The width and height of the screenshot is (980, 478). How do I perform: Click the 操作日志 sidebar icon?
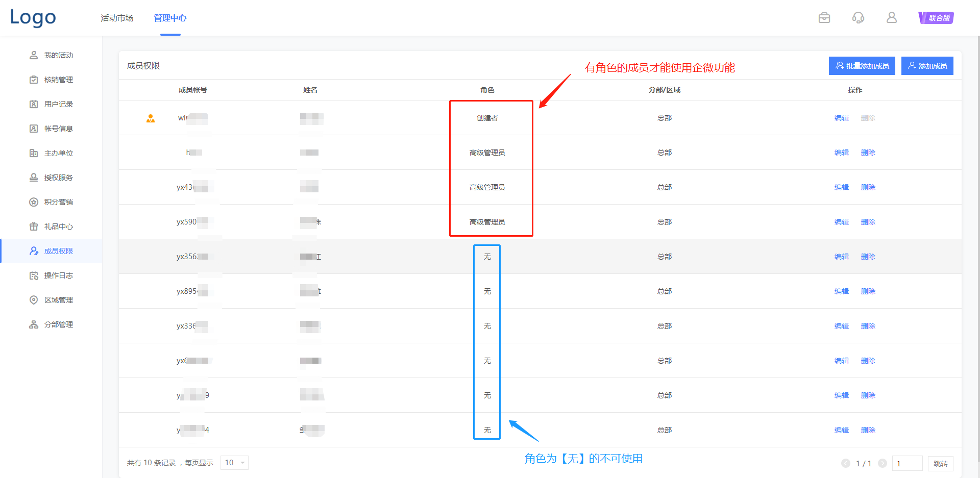(x=34, y=275)
